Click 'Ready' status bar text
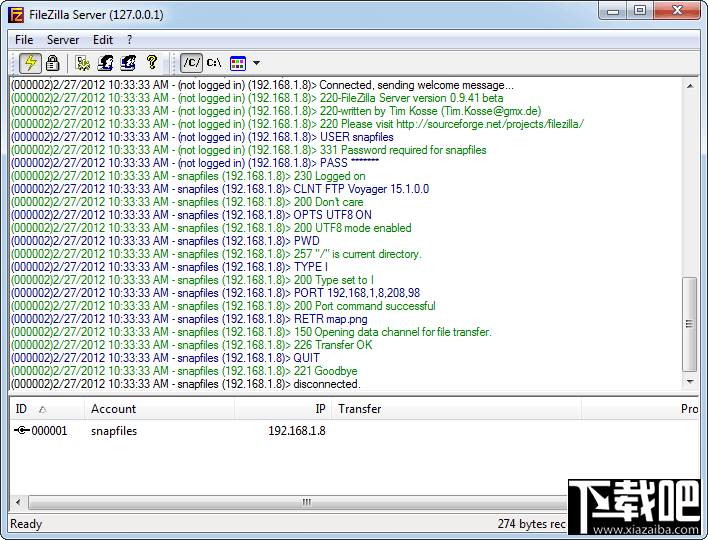The image size is (708, 540). pyautogui.click(x=26, y=524)
